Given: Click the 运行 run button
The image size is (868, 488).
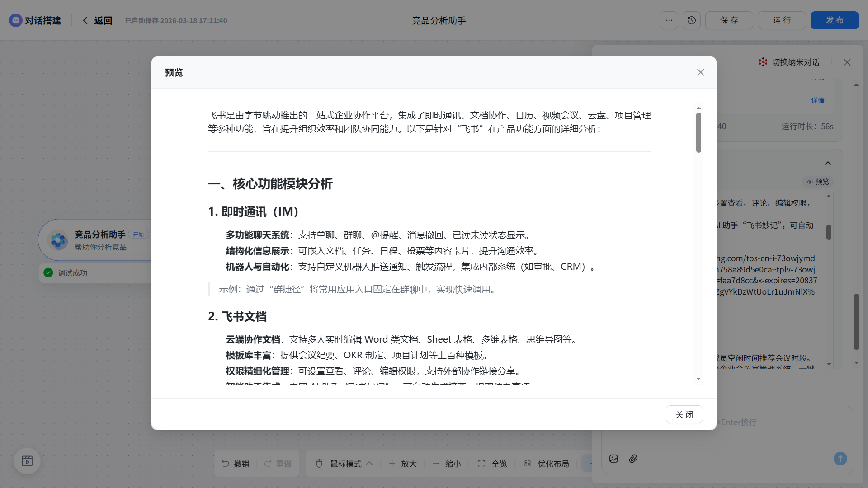Looking at the screenshot, I should 781,20.
